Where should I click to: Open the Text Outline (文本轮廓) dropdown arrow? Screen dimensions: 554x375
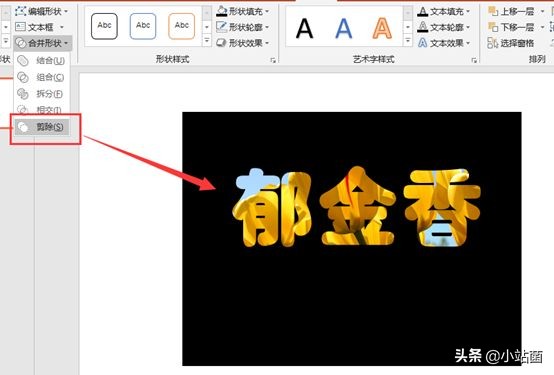pyautogui.click(x=468, y=27)
